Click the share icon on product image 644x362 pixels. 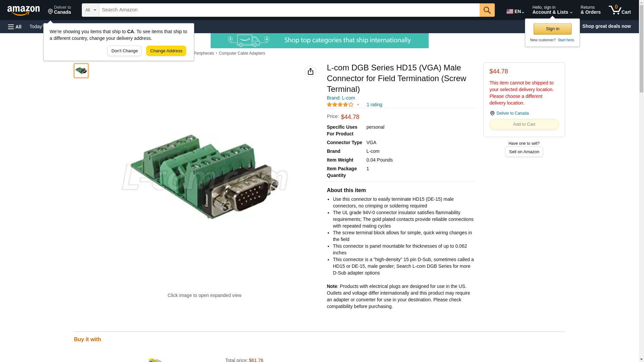pyautogui.click(x=311, y=71)
